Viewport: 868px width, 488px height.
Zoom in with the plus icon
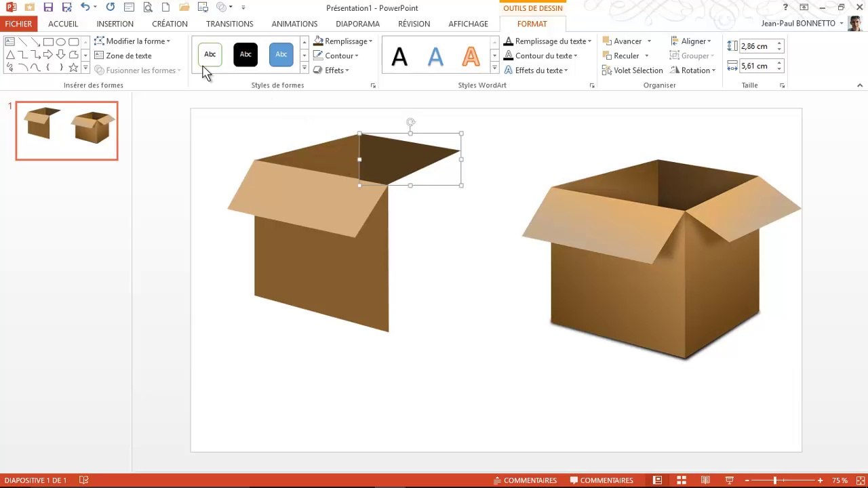point(820,481)
